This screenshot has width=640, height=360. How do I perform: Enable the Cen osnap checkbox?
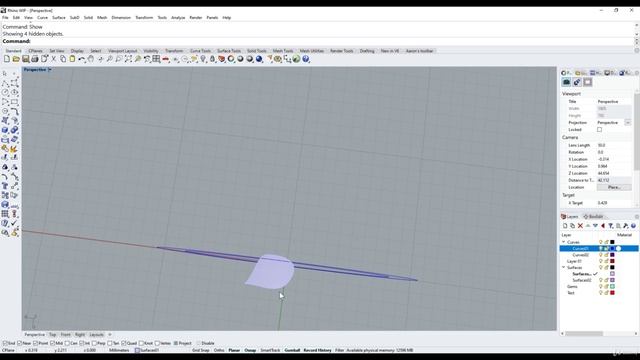(67, 343)
